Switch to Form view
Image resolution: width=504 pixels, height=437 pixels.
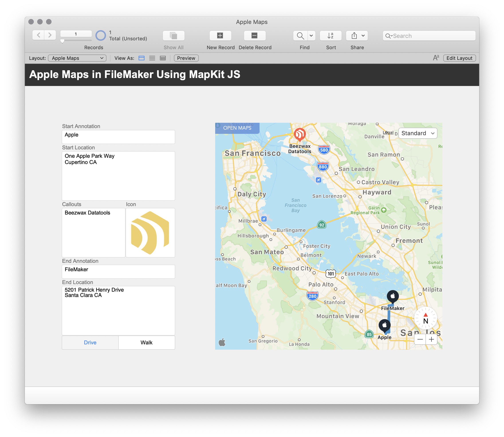pos(142,58)
